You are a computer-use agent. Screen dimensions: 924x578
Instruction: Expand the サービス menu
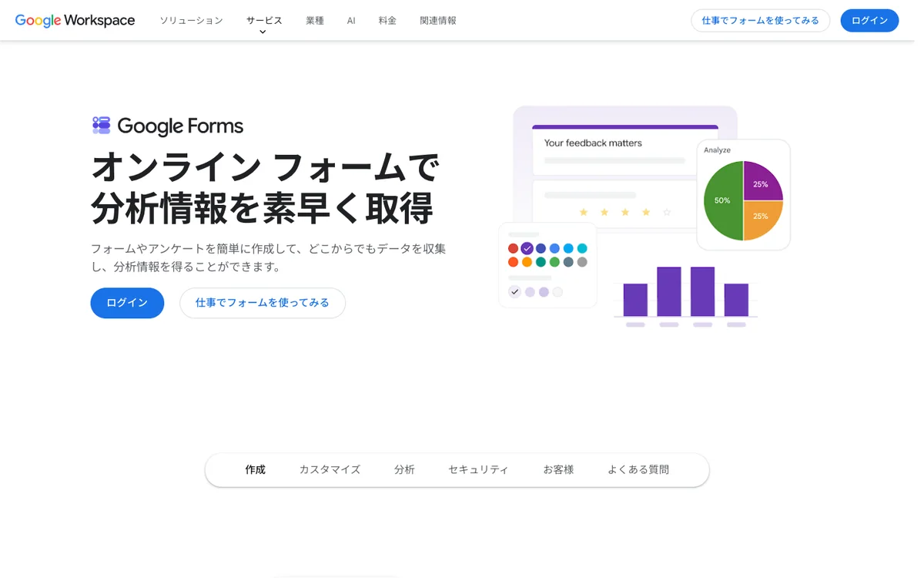tap(264, 21)
